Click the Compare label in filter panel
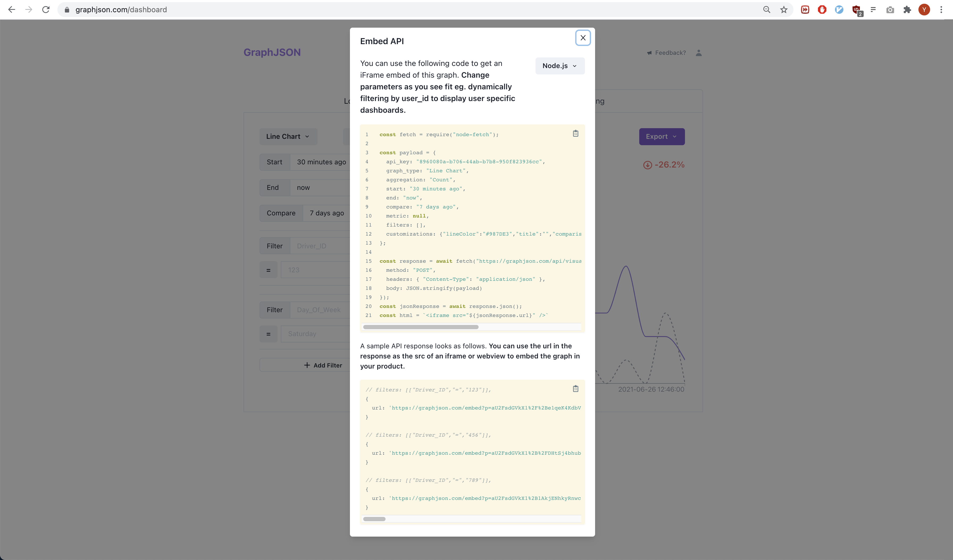Image resolution: width=953 pixels, height=560 pixels. click(x=281, y=213)
